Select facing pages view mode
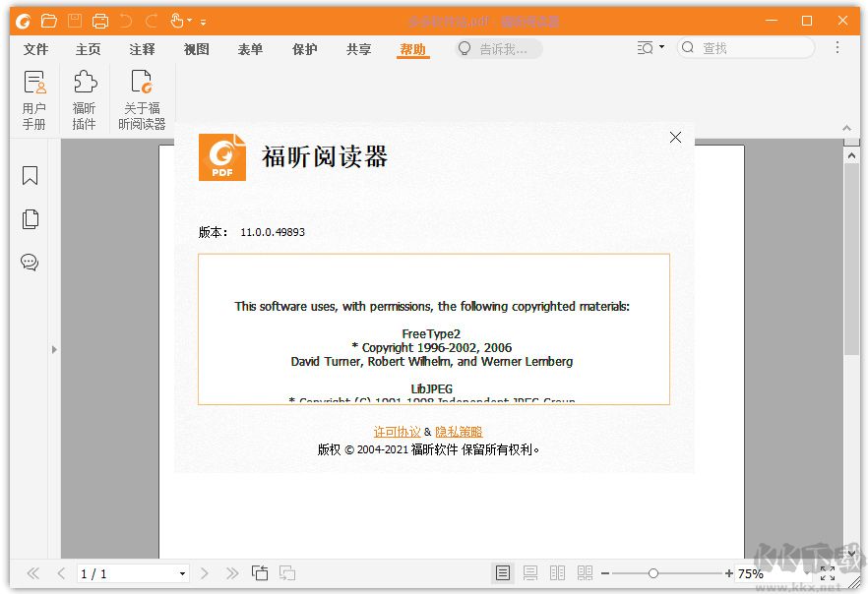 (557, 573)
